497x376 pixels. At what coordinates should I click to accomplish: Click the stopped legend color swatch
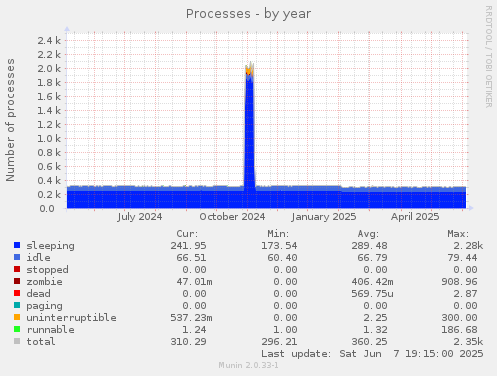click(17, 269)
